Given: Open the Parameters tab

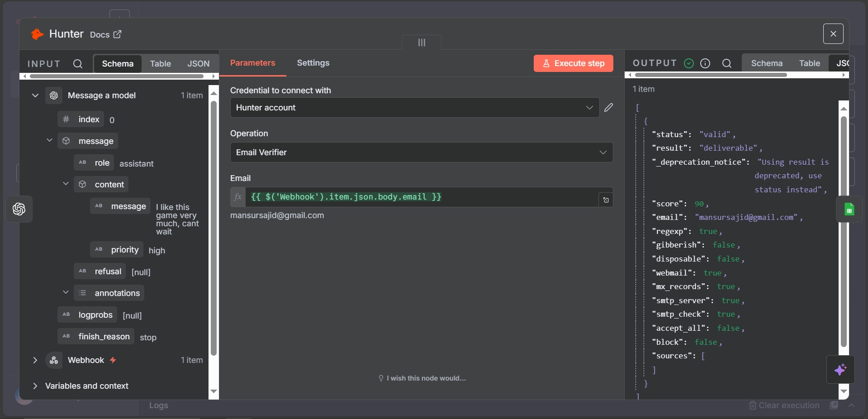Looking at the screenshot, I should (x=253, y=63).
